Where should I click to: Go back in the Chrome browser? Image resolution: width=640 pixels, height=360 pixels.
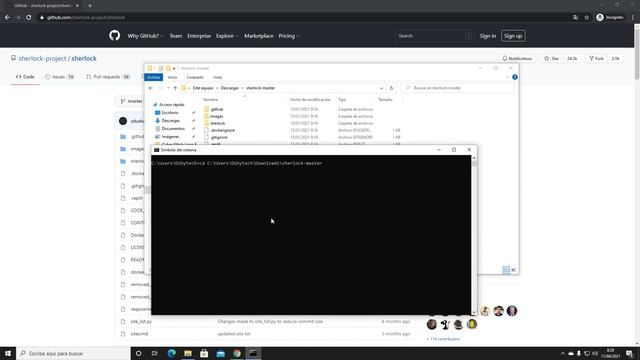(7, 18)
